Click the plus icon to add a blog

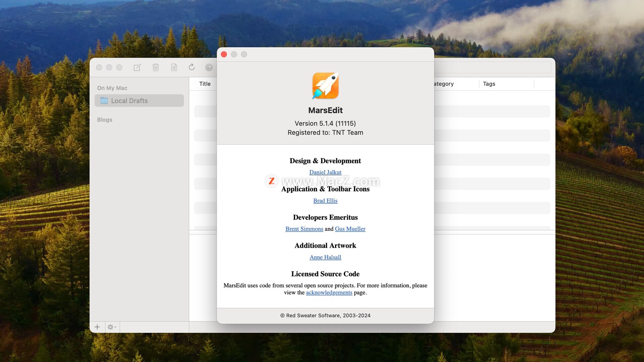[97, 327]
